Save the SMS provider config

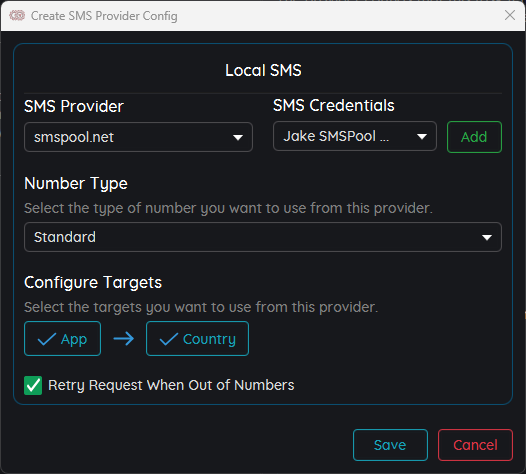click(390, 445)
